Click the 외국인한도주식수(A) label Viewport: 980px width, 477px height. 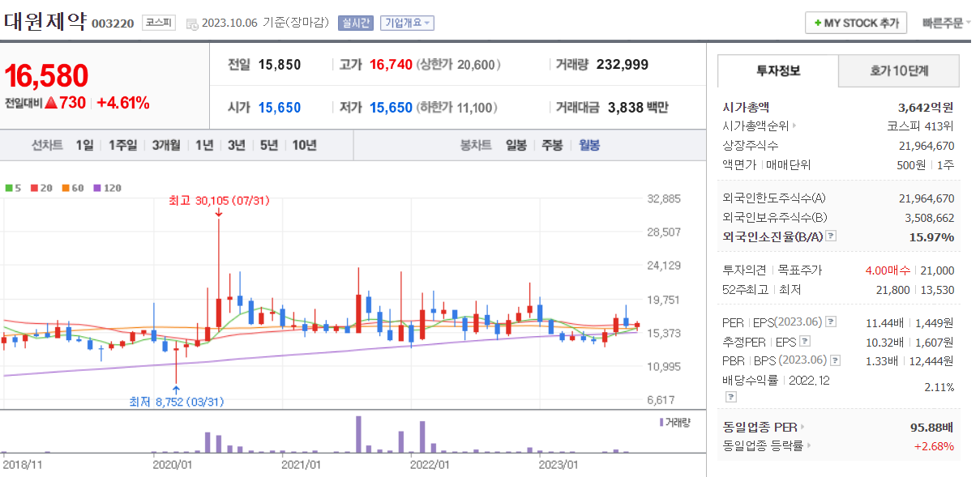pyautogui.click(x=774, y=198)
